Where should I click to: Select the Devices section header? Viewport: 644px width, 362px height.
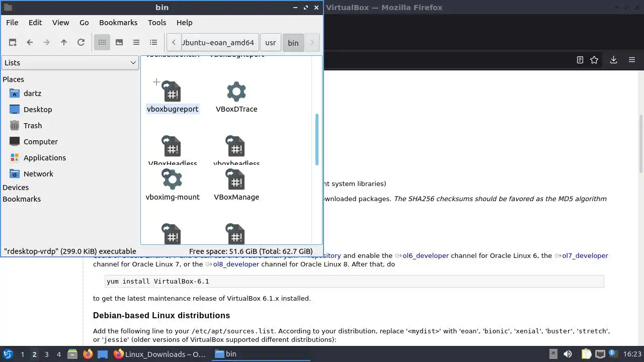pyautogui.click(x=16, y=188)
